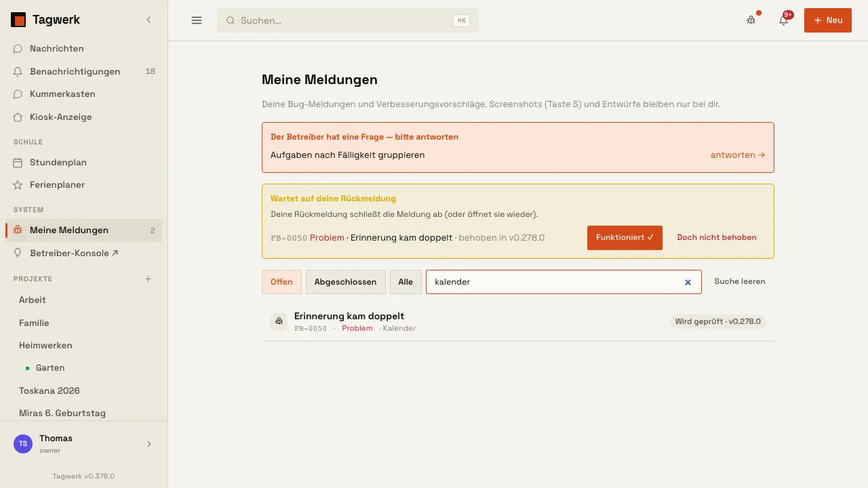The width and height of the screenshot is (868, 488).
Task: Click the Kiosk-Anzeige house icon
Action: click(18, 117)
